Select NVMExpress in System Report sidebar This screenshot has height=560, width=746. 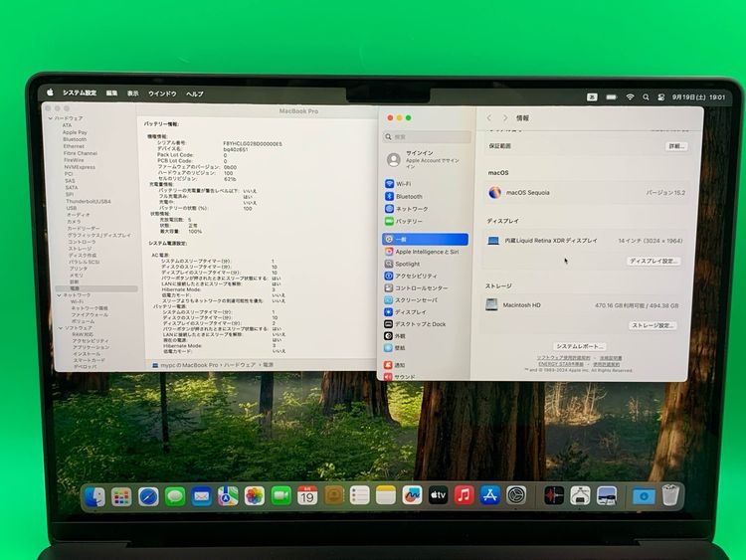[x=80, y=167]
